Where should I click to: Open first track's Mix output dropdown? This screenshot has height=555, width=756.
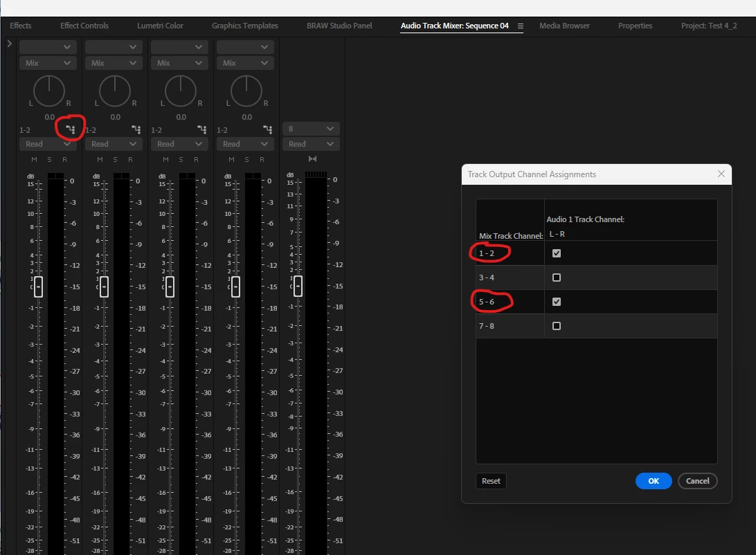click(x=47, y=63)
